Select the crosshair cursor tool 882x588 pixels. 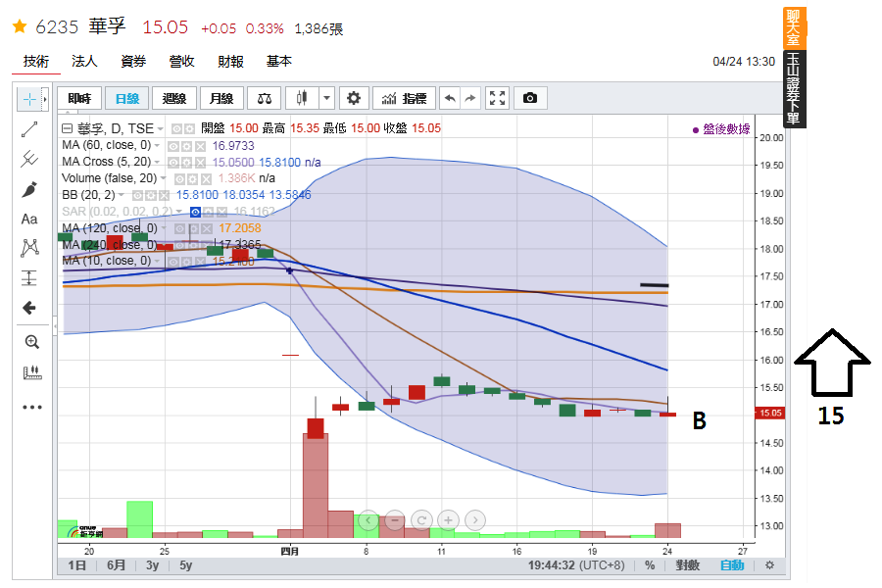29,100
